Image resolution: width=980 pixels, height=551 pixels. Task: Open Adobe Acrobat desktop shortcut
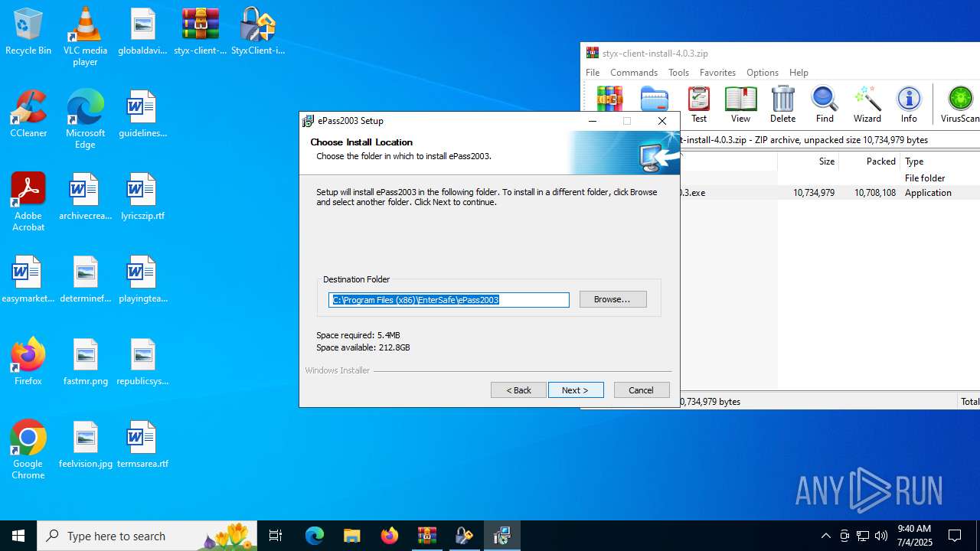click(28, 202)
